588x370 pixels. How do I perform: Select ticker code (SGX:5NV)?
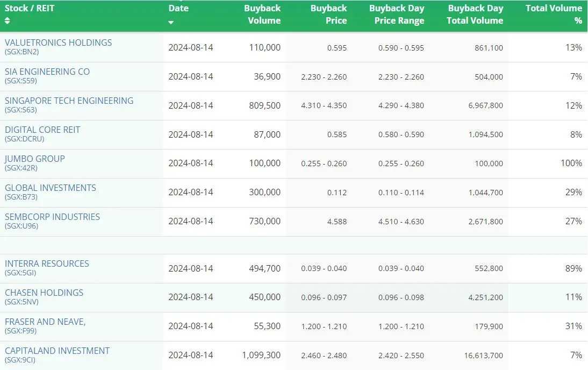click(21, 302)
